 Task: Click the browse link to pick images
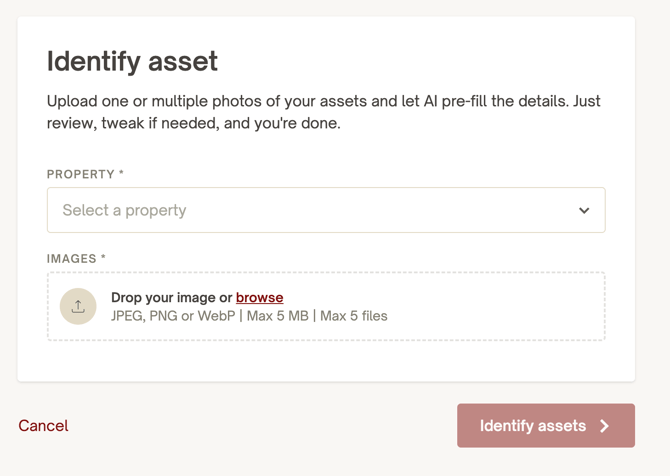coord(259,297)
